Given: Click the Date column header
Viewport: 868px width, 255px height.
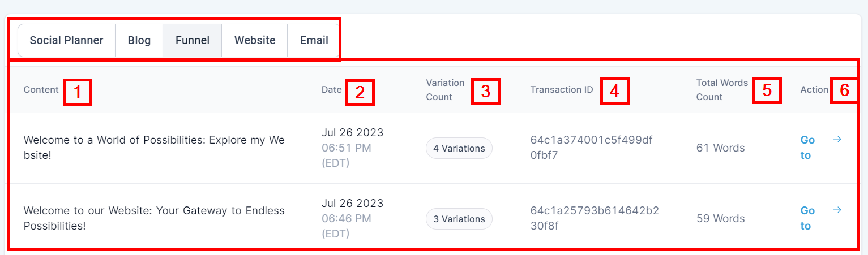Looking at the screenshot, I should pos(332,89).
